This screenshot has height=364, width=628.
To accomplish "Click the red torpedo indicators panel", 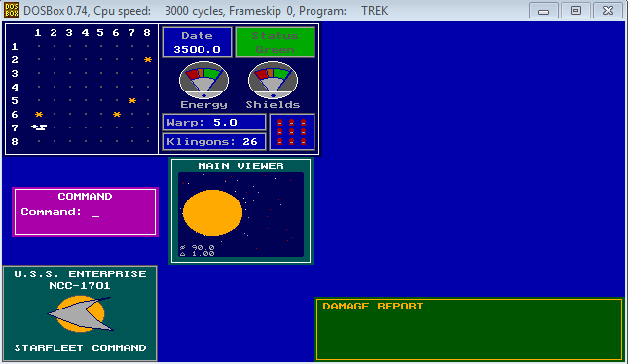I will [x=292, y=131].
